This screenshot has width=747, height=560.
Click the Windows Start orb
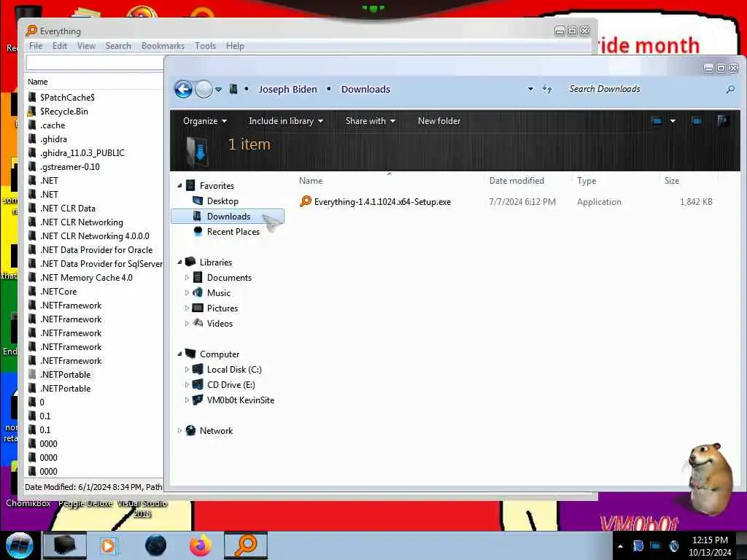click(x=19, y=545)
